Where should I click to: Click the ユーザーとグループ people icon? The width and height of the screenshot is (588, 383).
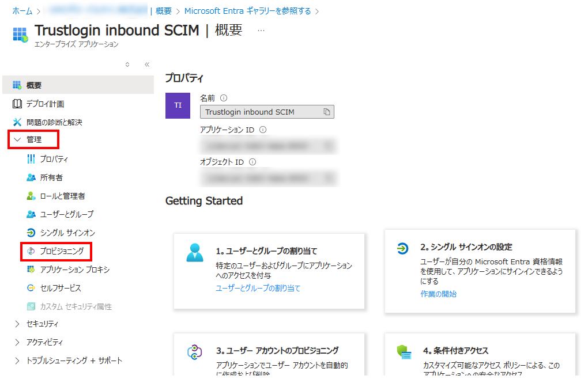[31, 214]
